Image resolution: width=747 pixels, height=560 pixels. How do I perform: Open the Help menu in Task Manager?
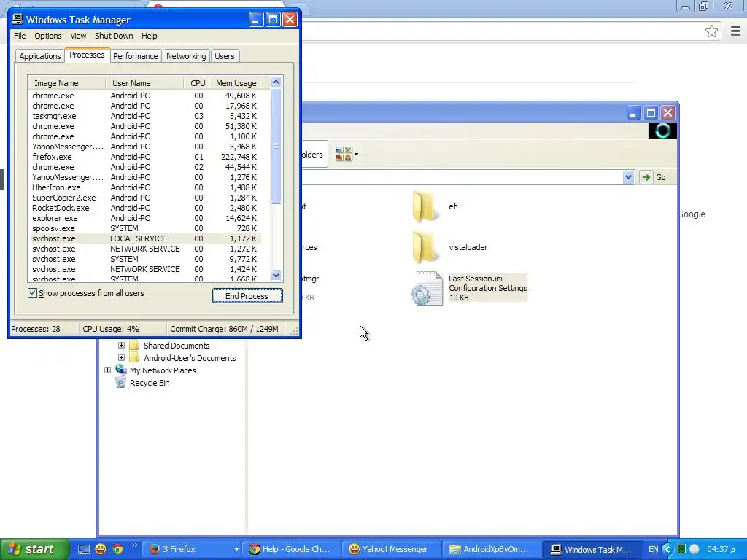click(149, 36)
